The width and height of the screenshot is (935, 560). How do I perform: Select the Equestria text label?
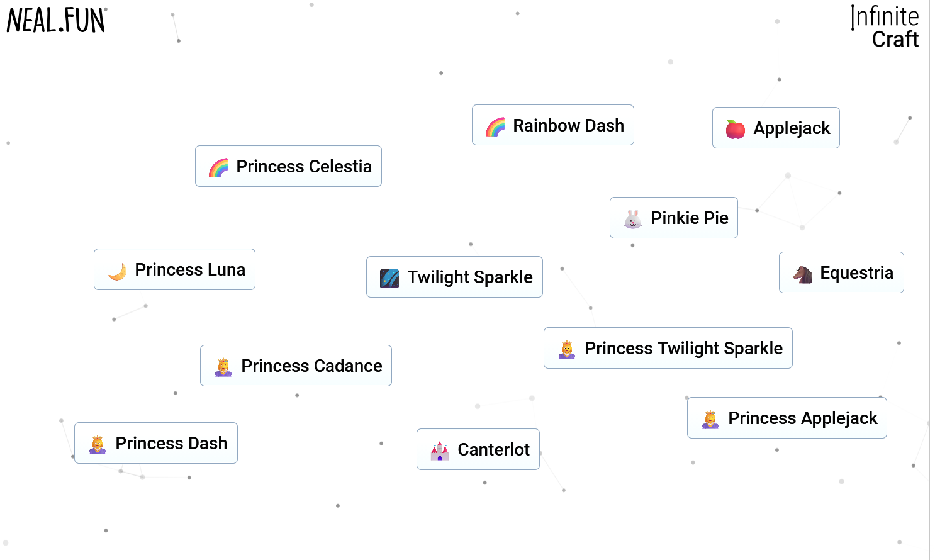click(x=856, y=273)
